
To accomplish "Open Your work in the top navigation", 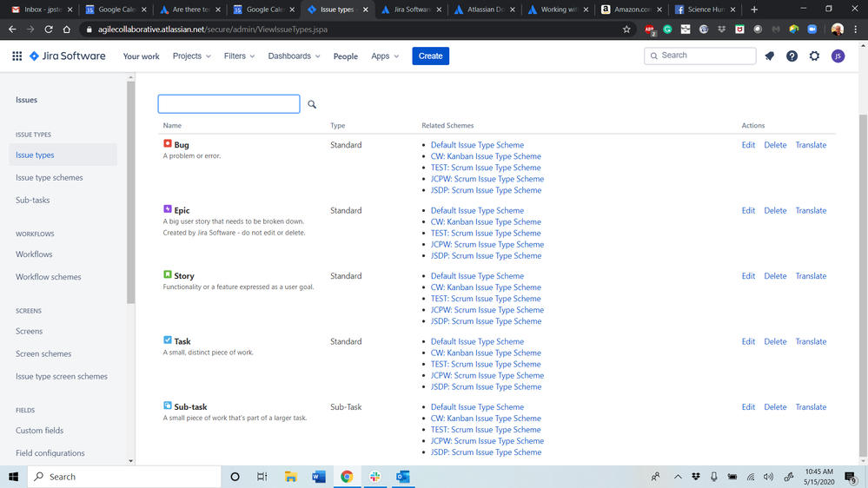I will [x=141, y=56].
